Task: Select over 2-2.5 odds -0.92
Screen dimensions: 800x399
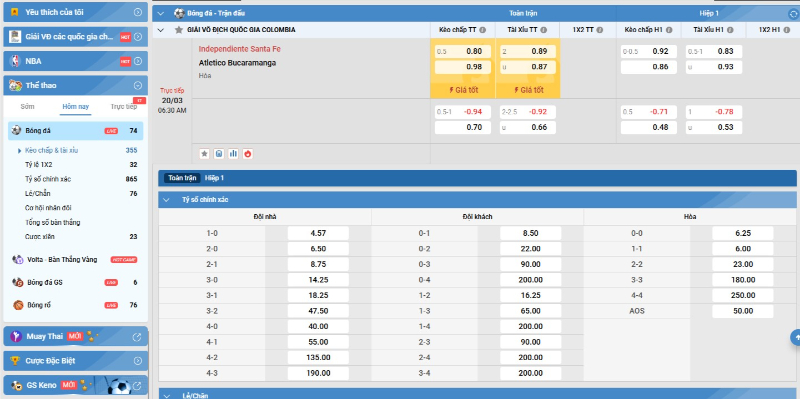Action: tap(528, 112)
